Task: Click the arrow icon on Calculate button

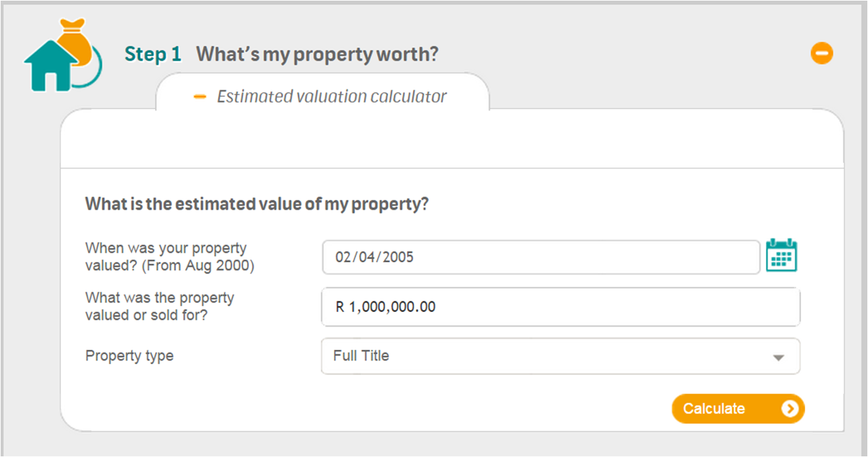Action: (x=788, y=409)
